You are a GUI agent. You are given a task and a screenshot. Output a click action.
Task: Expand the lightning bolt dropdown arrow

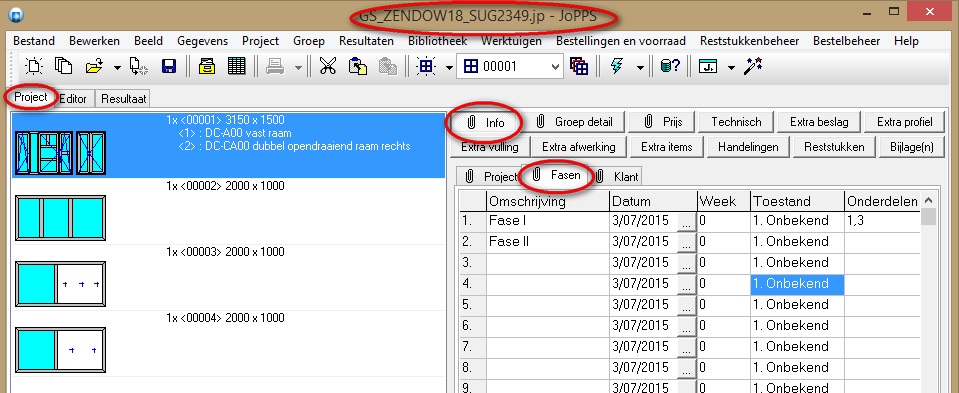coord(640,67)
